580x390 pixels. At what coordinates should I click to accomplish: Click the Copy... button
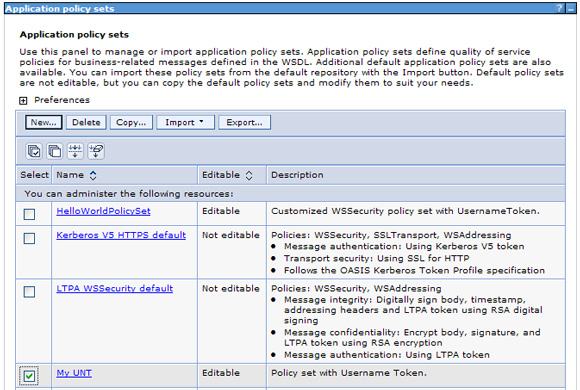(x=131, y=122)
